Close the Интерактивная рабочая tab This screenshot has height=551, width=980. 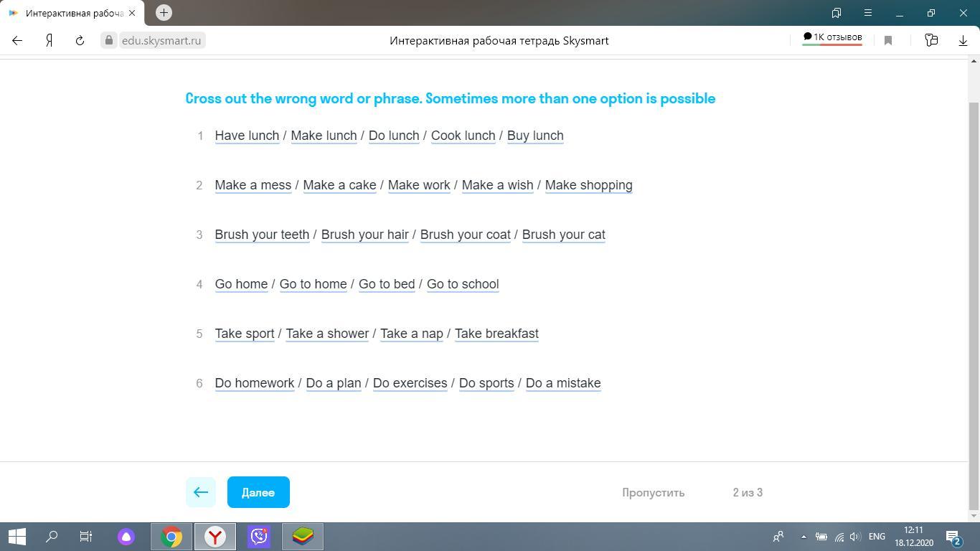pos(132,13)
